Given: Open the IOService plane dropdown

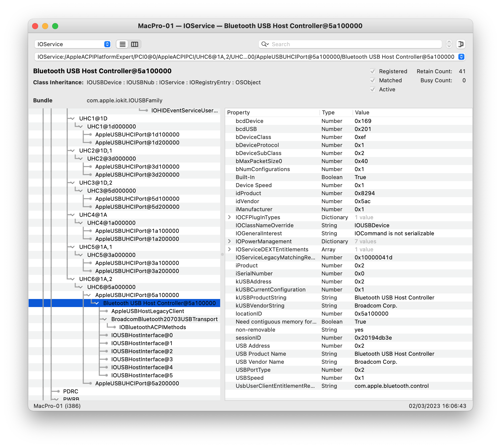Looking at the screenshot, I should click(x=73, y=44).
